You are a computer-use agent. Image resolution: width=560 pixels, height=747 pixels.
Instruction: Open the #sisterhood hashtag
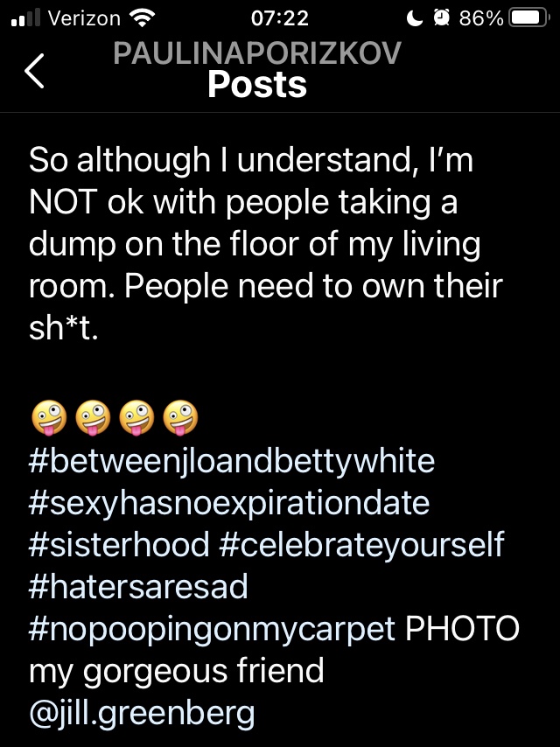point(118,545)
